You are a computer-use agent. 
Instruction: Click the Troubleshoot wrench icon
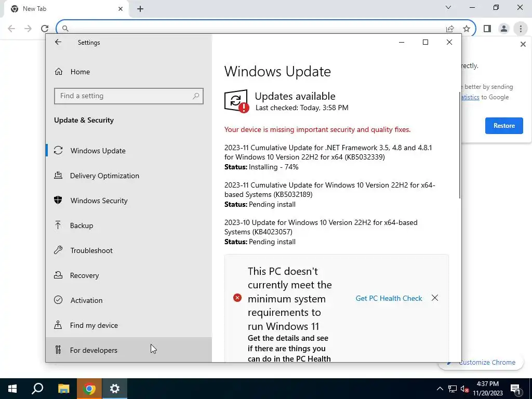tap(58, 250)
